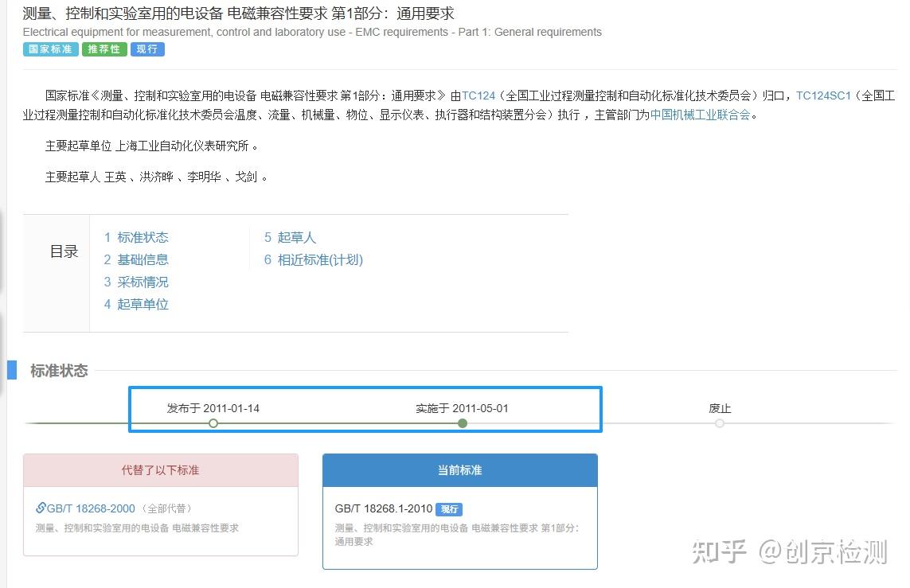The width and height of the screenshot is (910, 588).
Task: Click the 现行 badge beside GB/T 18268.1-2010
Action: [449, 508]
